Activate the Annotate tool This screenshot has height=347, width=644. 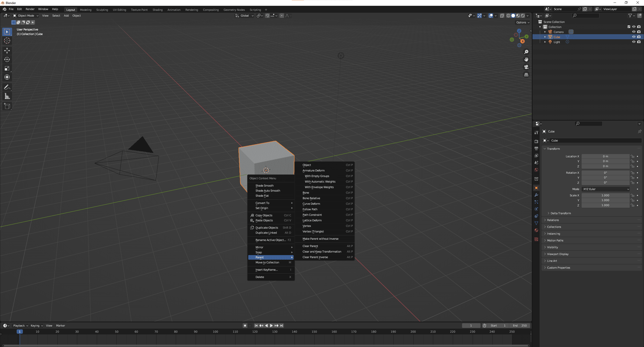(x=7, y=87)
